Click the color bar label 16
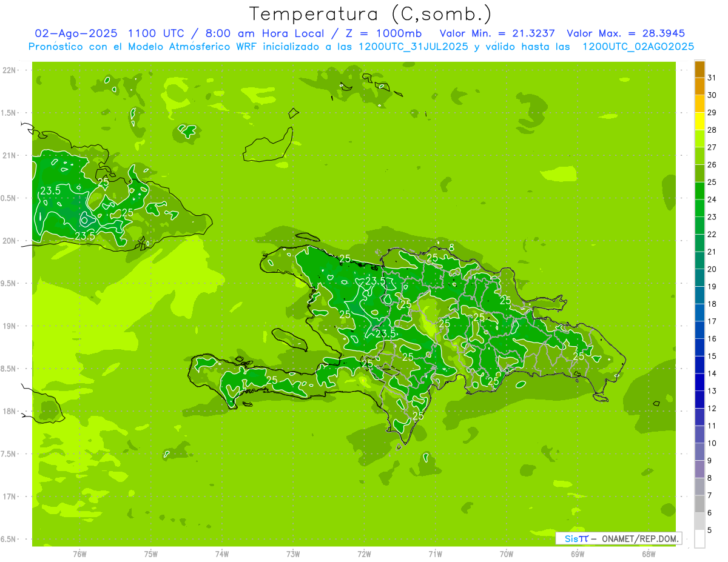Image resolution: width=728 pixels, height=562 pixels. click(712, 339)
